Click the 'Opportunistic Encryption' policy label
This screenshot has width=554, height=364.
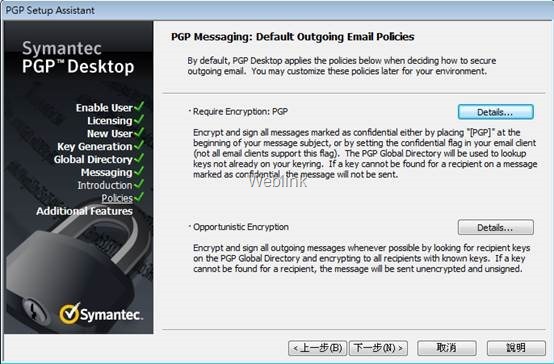241,227
